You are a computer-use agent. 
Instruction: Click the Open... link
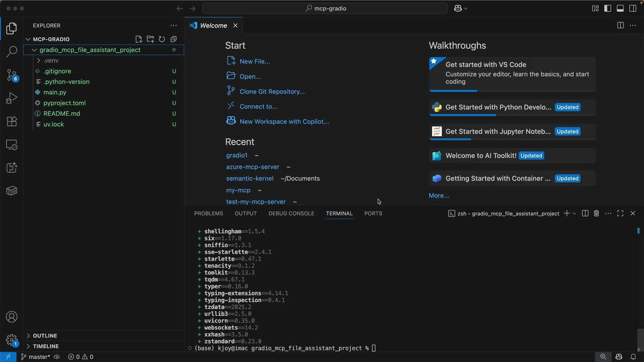pos(250,76)
